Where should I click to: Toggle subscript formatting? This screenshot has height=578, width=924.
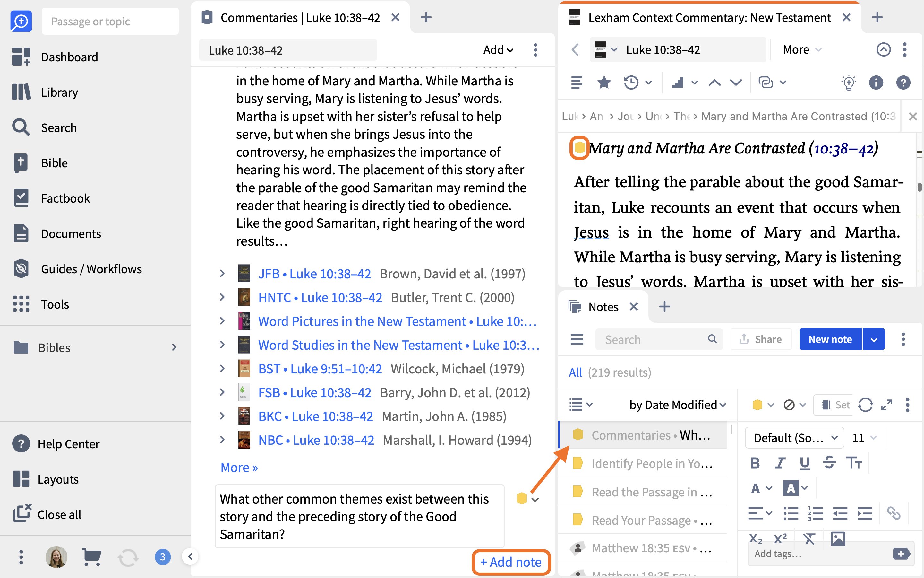[x=755, y=539]
